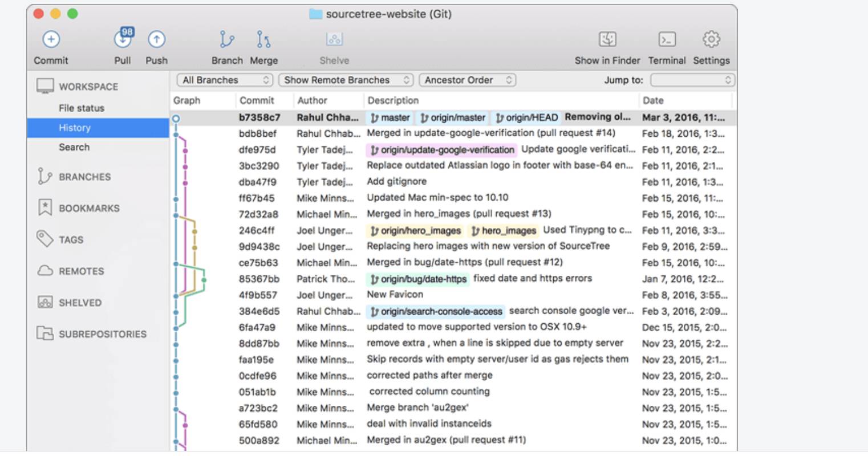Click the Commit plus icon in toolbar

pos(51,39)
